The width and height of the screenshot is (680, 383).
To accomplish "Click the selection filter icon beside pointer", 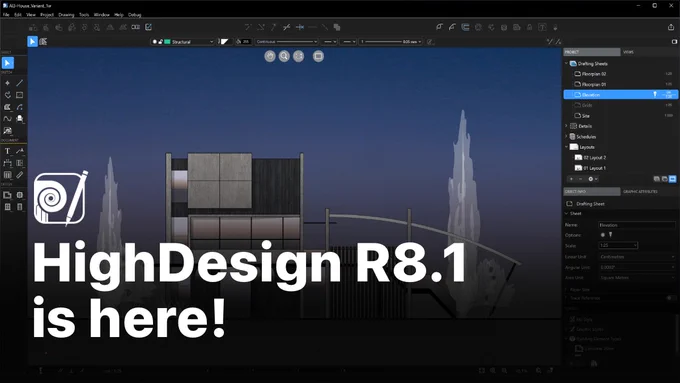I will point(43,41).
